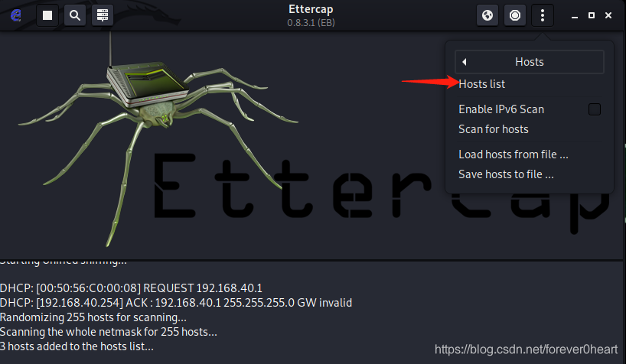Click 'Scanning the whole netmask' log line
This screenshot has height=364, width=626.
[109, 332]
